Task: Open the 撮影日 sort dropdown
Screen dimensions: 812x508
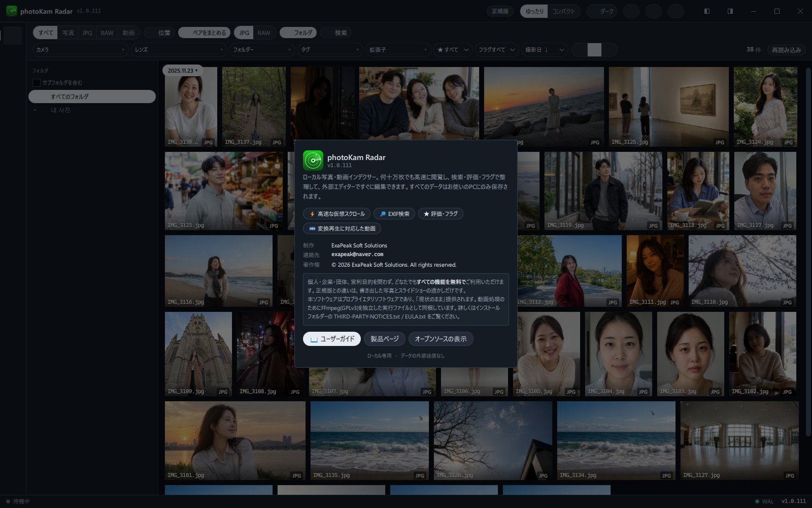Action: point(544,50)
